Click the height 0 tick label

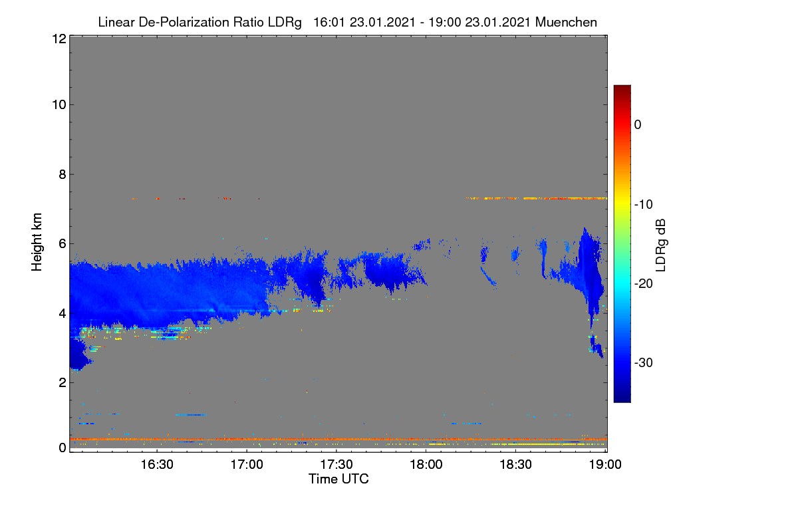point(62,448)
